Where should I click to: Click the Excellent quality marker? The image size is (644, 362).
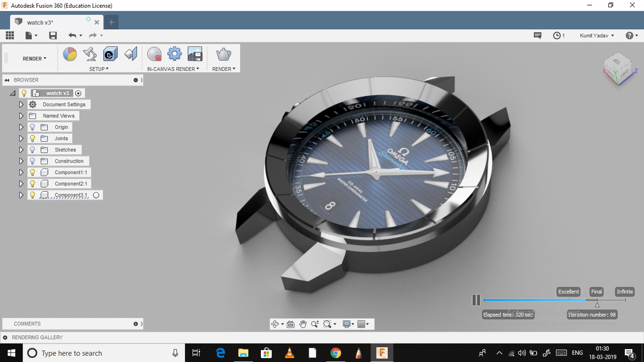pyautogui.click(x=569, y=292)
